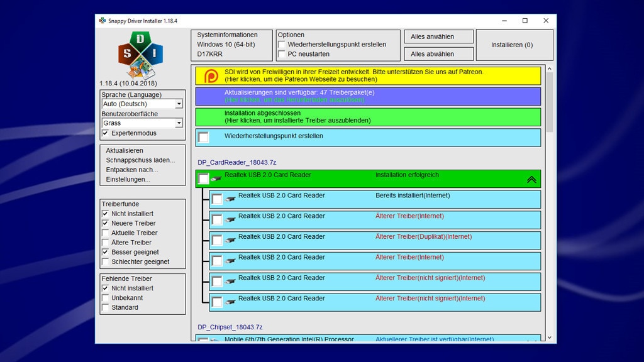Click the Patreon icon in yellow banner
The image size is (644, 362).
click(211, 76)
